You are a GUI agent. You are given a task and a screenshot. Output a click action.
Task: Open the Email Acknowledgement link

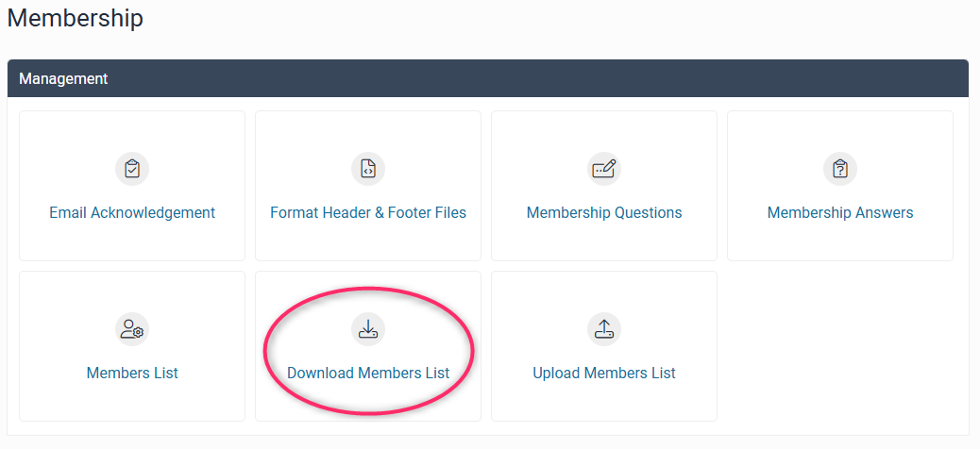[x=132, y=213]
